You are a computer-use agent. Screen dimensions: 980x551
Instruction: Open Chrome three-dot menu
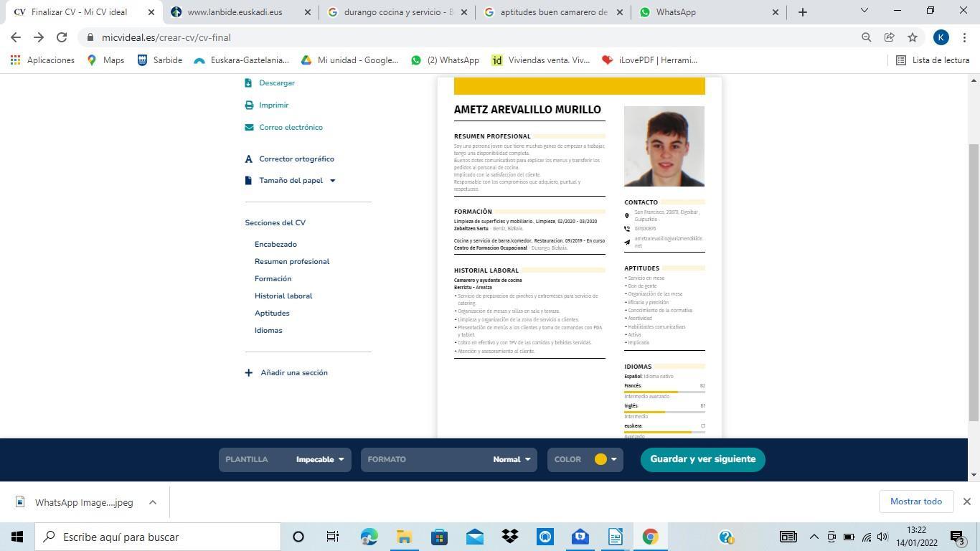click(964, 37)
